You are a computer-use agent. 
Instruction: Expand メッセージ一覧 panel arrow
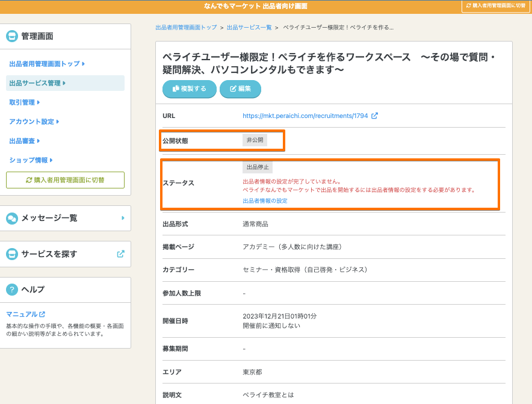pos(123,218)
